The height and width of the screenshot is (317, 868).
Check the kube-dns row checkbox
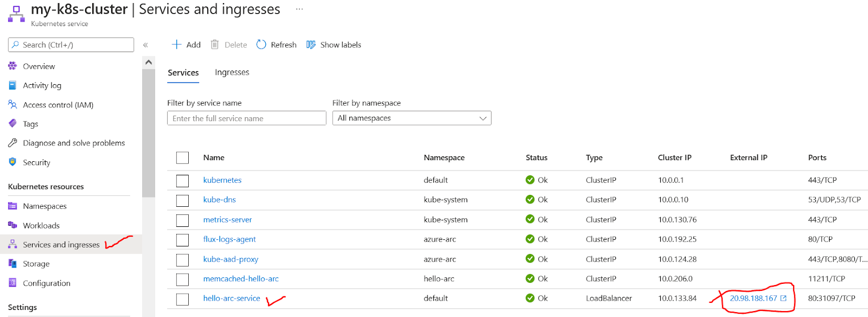[x=182, y=200]
